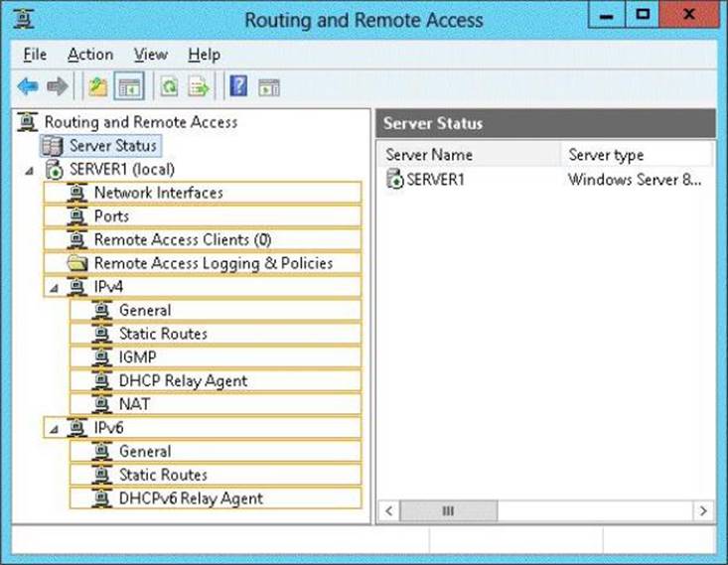
Task: Select Static Routes under IPv4
Action: [x=163, y=334]
